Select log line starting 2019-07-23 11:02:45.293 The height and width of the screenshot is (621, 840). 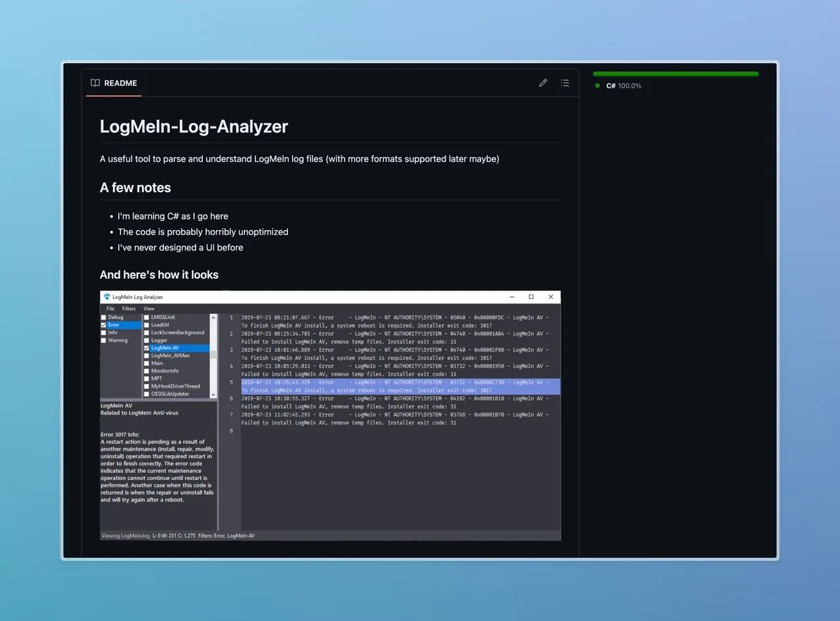click(395, 419)
